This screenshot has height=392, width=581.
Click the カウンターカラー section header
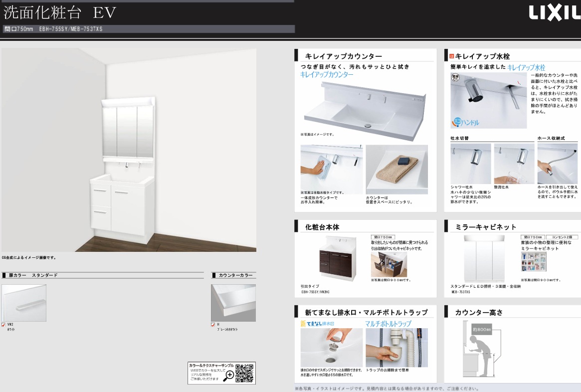tap(233, 275)
